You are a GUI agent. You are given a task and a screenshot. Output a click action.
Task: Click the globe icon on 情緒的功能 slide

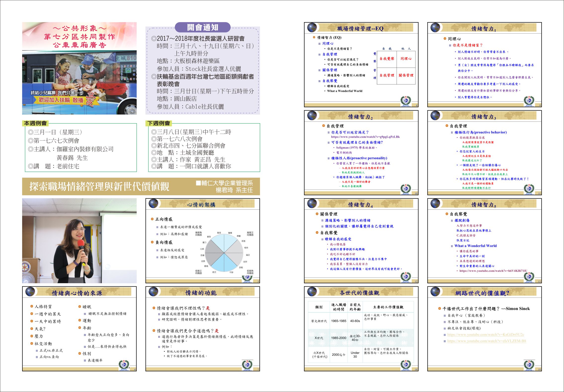(x=153, y=292)
